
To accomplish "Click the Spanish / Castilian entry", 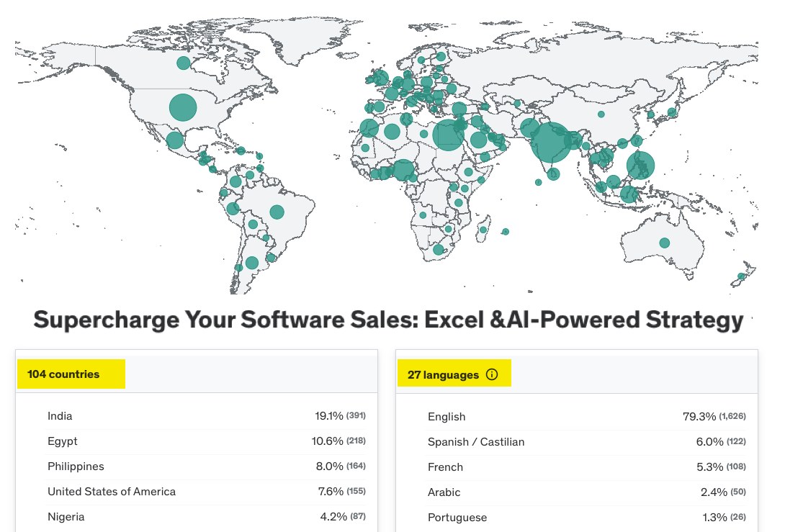I will 475,441.
